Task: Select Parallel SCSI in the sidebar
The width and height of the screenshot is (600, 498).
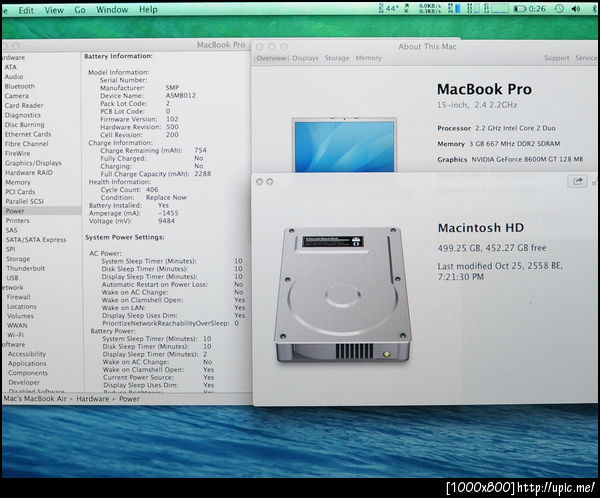Action: click(24, 201)
